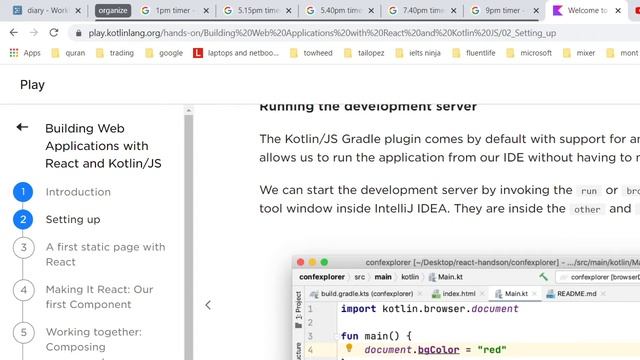Open the google bookmark folder

click(x=164, y=53)
